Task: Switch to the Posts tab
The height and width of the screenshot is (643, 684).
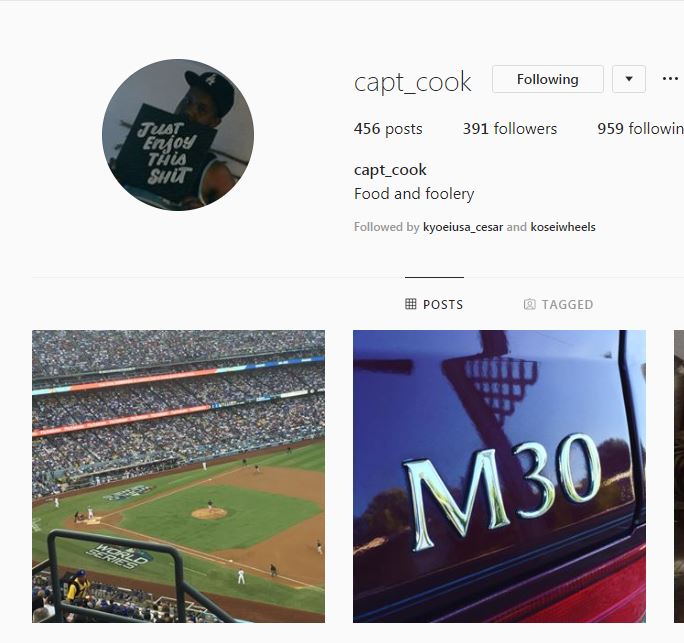Action: (x=434, y=304)
